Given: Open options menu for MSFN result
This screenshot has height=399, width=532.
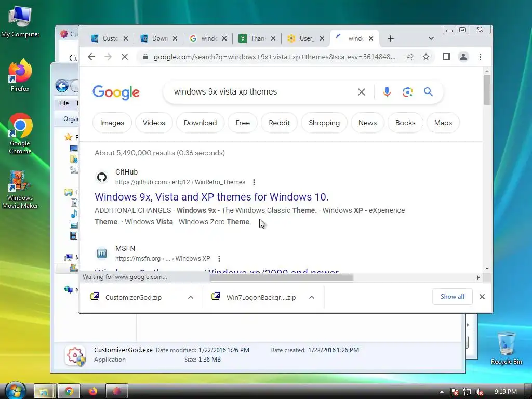Looking at the screenshot, I should tap(219, 259).
